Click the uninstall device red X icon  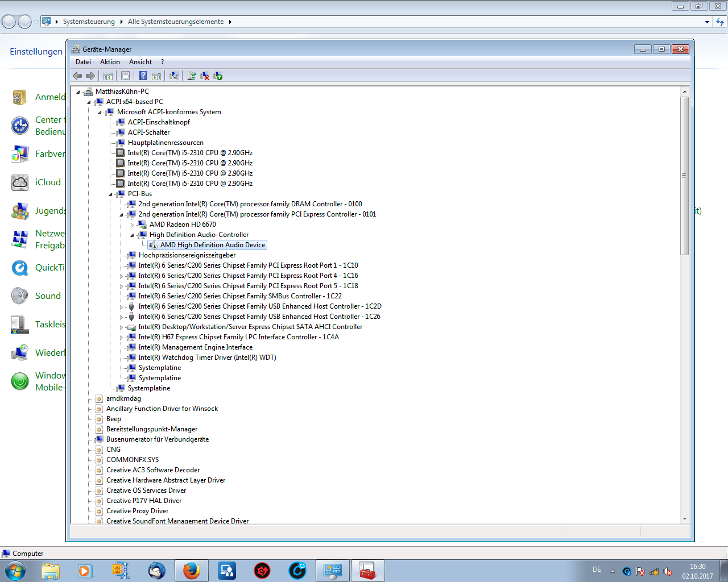(205, 76)
